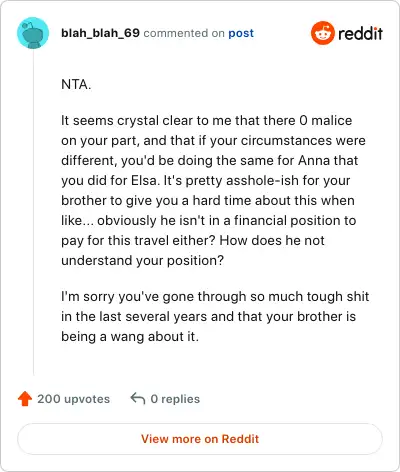Click the orange Reddit Snoo logo
The height and width of the screenshot is (472, 400).
[322, 33]
